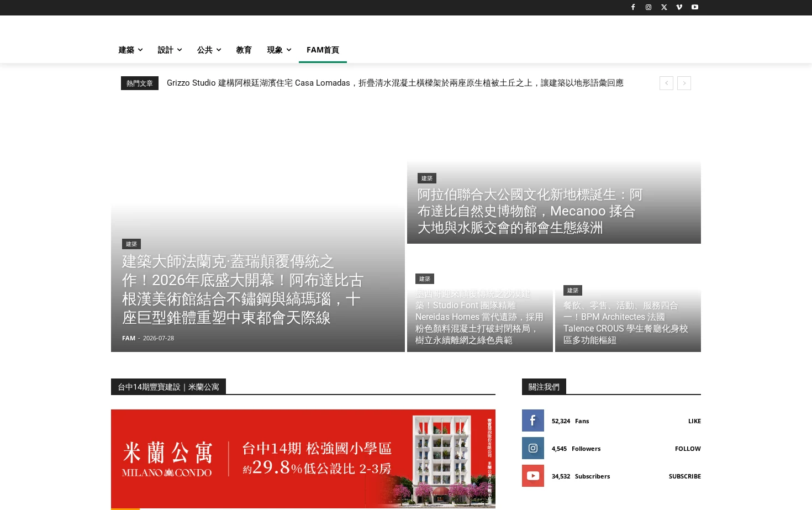Click the 關注我們 section heading
Screen dimensions: 812x510
click(544, 387)
